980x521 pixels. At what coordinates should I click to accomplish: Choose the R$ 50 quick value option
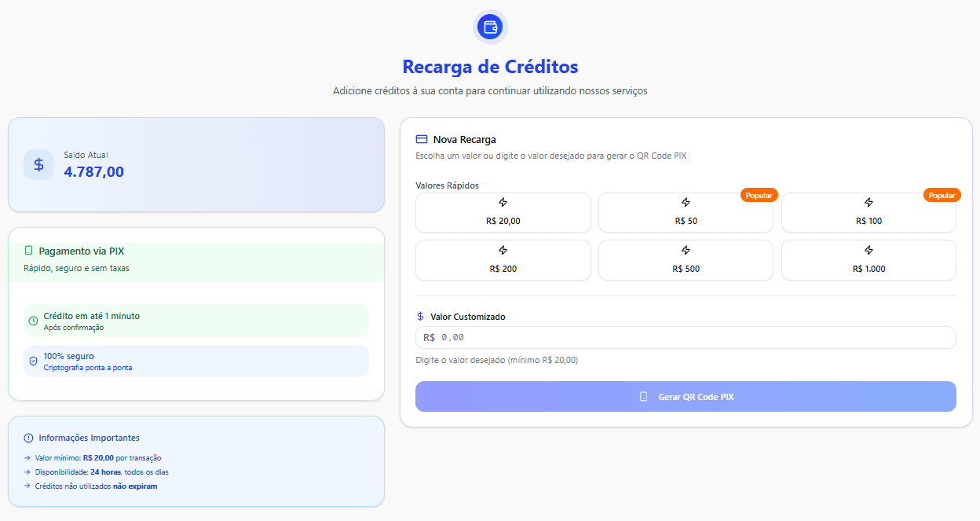tap(686, 212)
